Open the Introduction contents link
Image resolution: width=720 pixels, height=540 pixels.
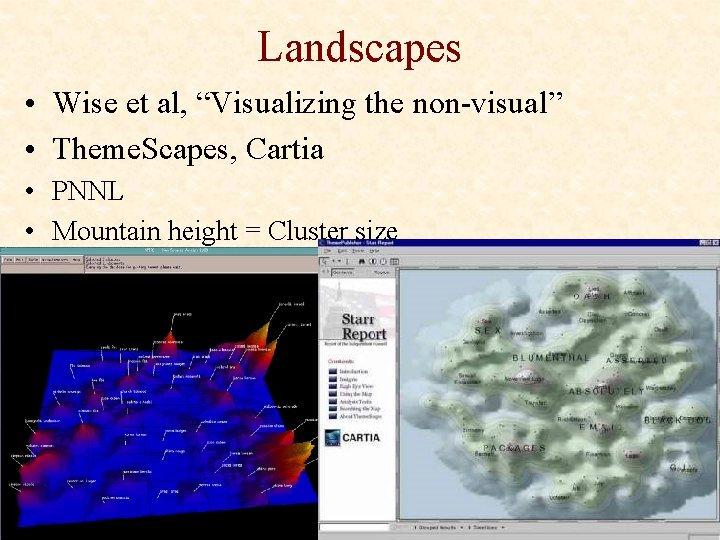pos(354,371)
